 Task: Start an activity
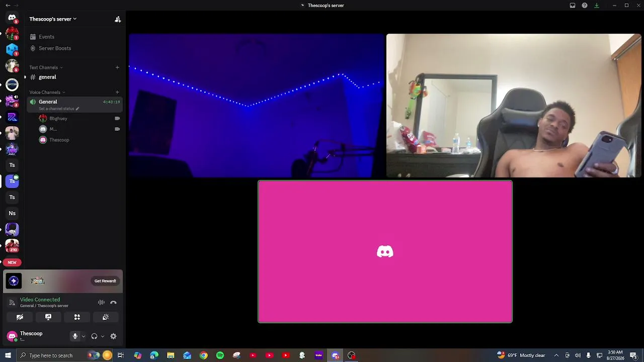(77, 317)
